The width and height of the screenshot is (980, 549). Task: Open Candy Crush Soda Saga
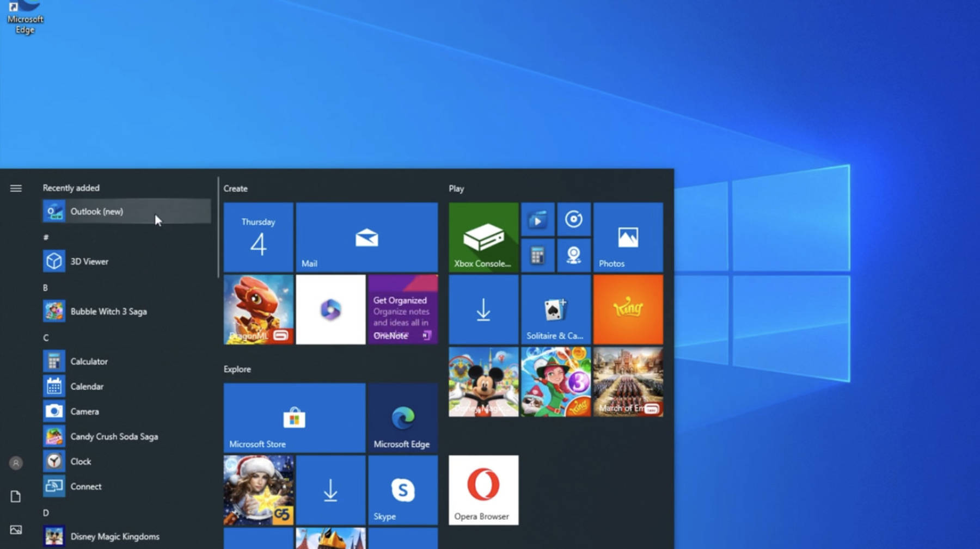tap(126, 436)
